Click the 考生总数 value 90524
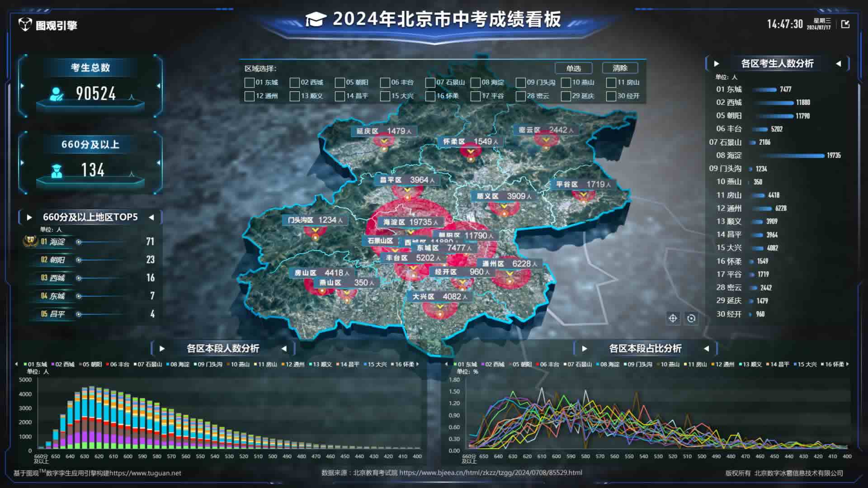 click(x=96, y=94)
